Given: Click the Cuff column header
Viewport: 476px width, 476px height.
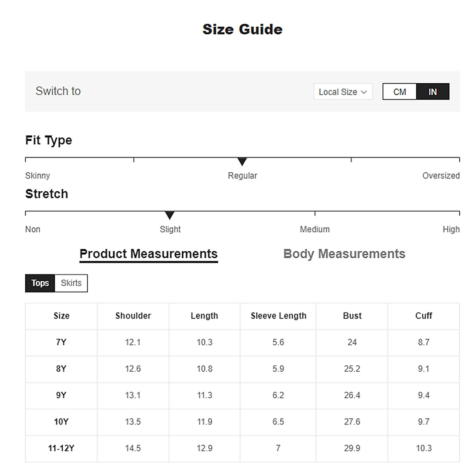Looking at the screenshot, I should pyautogui.click(x=424, y=316).
